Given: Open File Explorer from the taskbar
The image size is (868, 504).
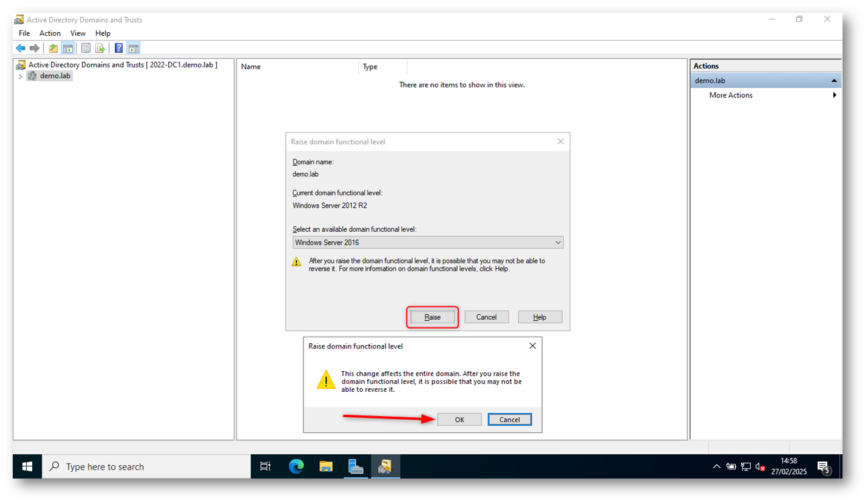Looking at the screenshot, I should click(x=326, y=466).
